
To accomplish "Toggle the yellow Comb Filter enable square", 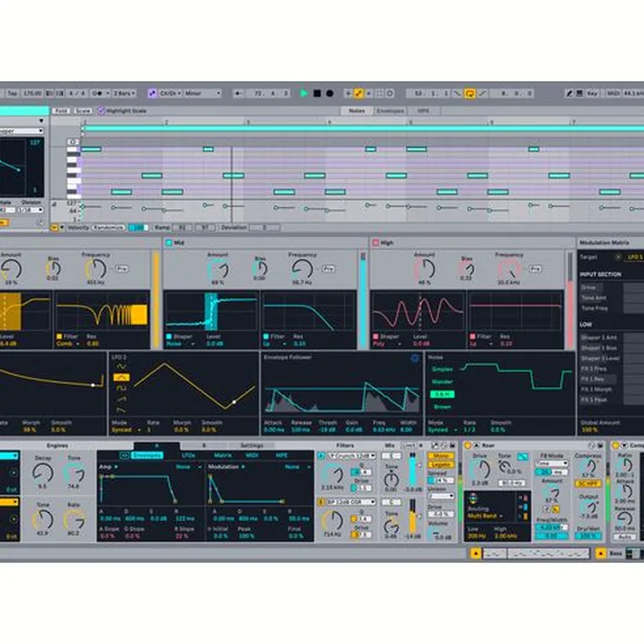I will coord(59,337).
